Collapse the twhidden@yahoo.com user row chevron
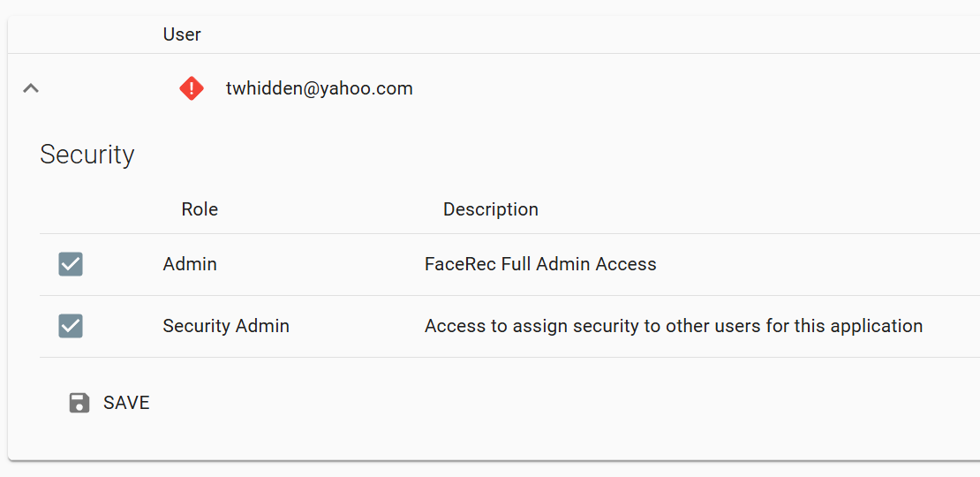 pyautogui.click(x=31, y=88)
